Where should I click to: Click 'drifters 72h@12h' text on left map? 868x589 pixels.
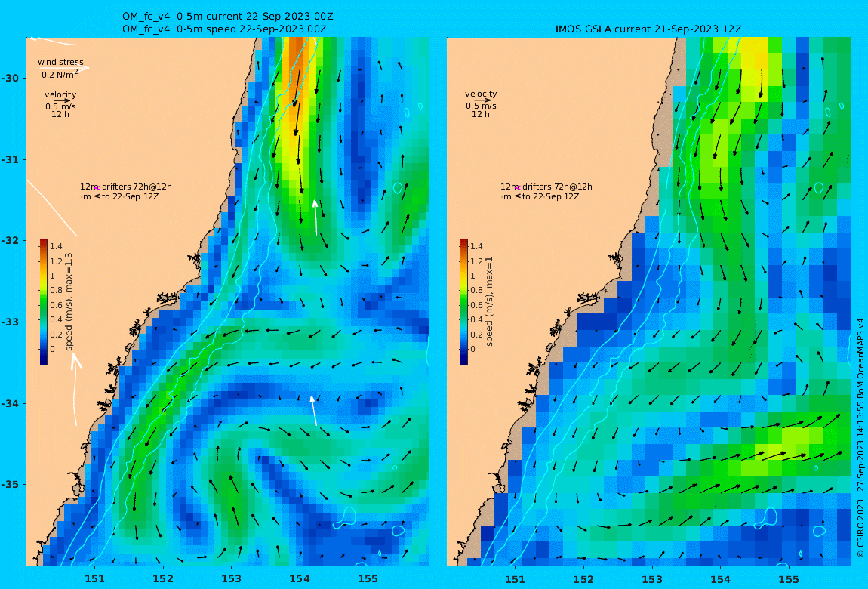click(x=137, y=187)
